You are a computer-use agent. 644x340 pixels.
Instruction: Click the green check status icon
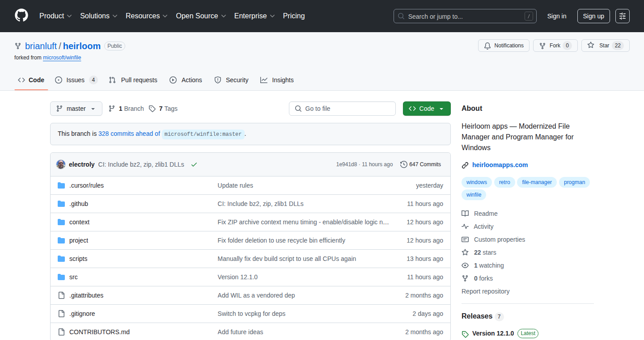tap(194, 164)
